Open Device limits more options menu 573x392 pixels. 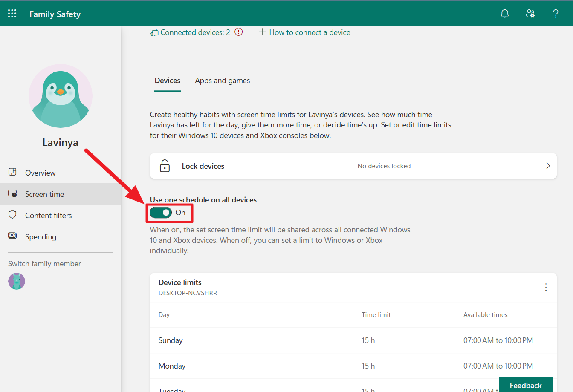(x=546, y=287)
